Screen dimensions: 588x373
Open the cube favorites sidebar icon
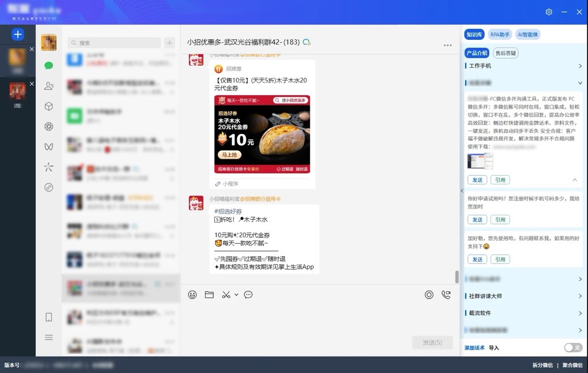tap(49, 106)
